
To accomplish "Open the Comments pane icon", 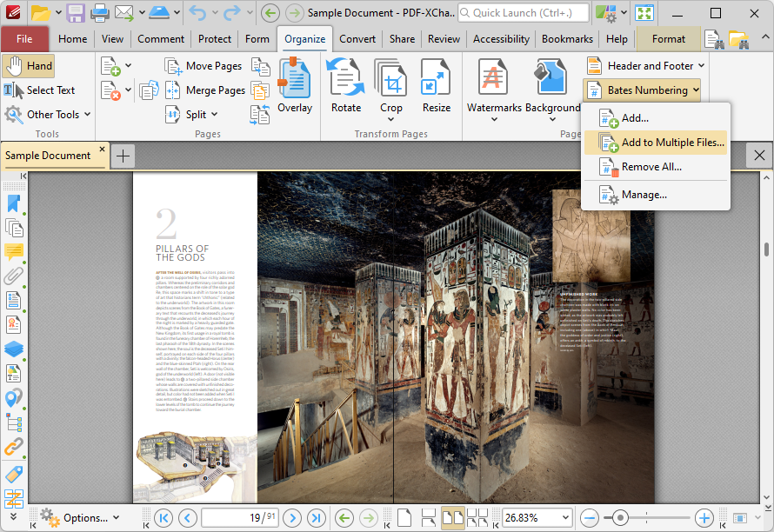I will coord(14,252).
